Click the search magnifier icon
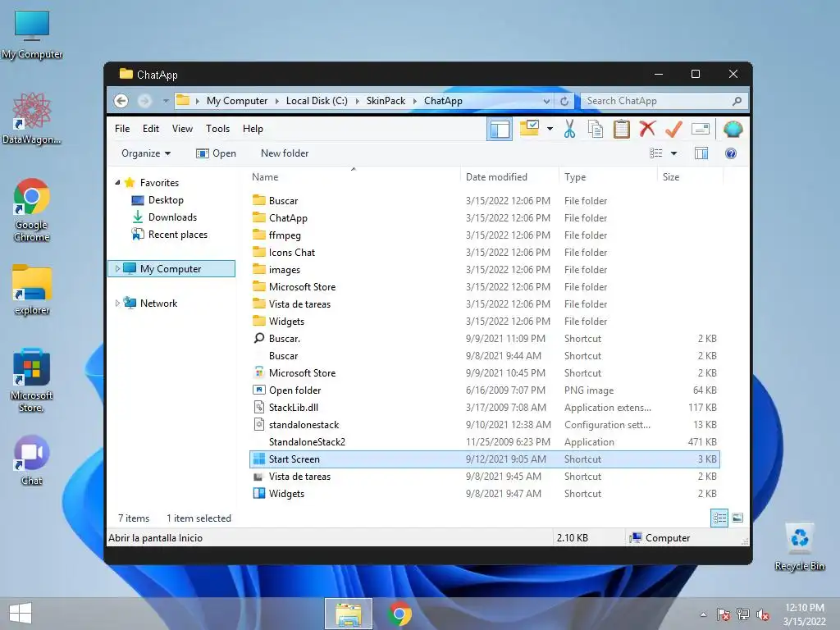 pyautogui.click(x=737, y=101)
